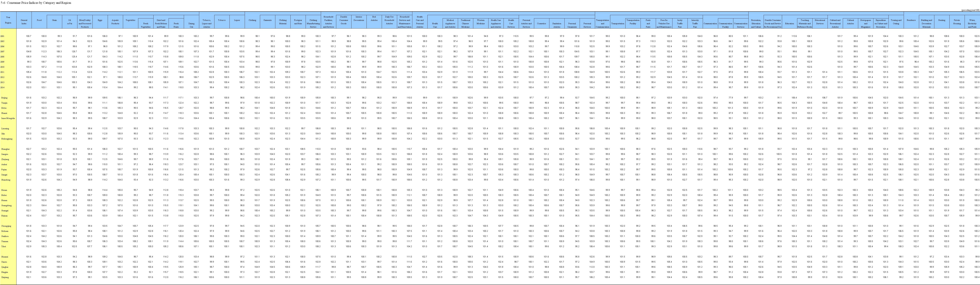The image size is (980, 285).
Task: Select the 'General Index' column header
Action: (24, 22)
